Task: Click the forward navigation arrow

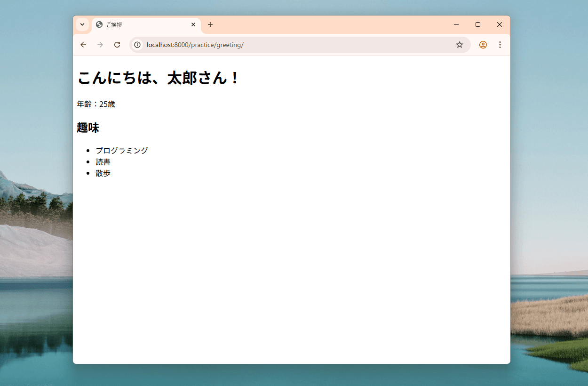Action: pos(100,45)
